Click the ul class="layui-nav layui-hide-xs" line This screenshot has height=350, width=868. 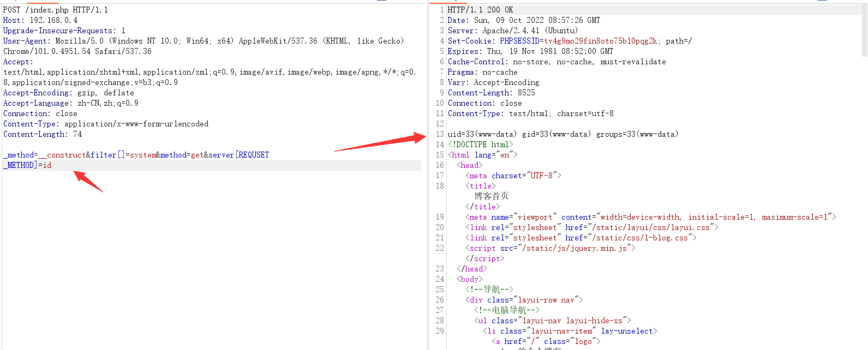click(552, 321)
